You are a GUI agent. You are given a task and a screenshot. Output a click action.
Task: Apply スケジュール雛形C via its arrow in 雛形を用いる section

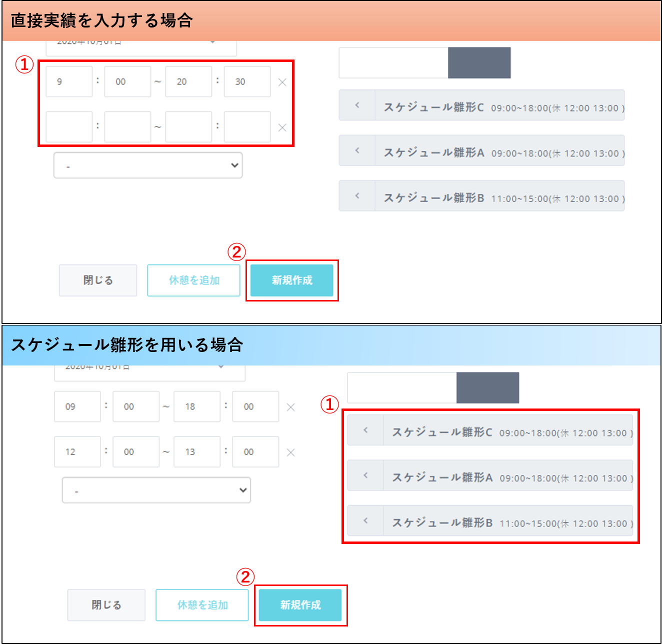click(365, 430)
